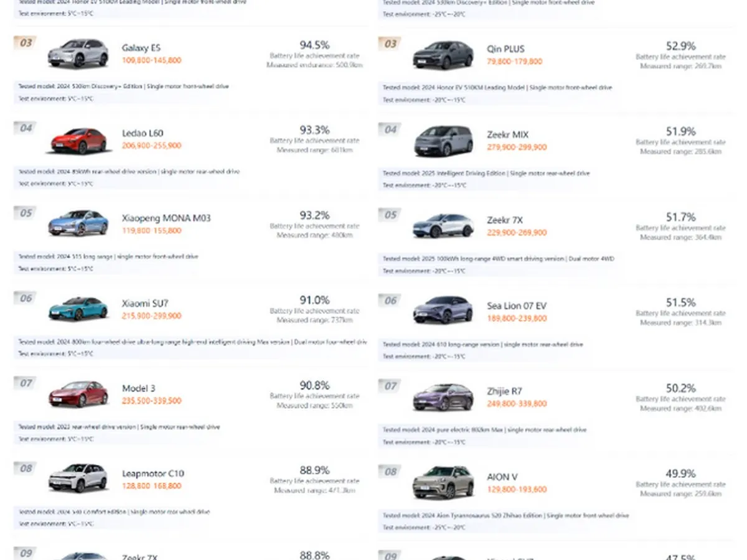The width and height of the screenshot is (747, 560).
Task: Click the purple Zhijie R7 car thumbnail
Action: tap(443, 397)
